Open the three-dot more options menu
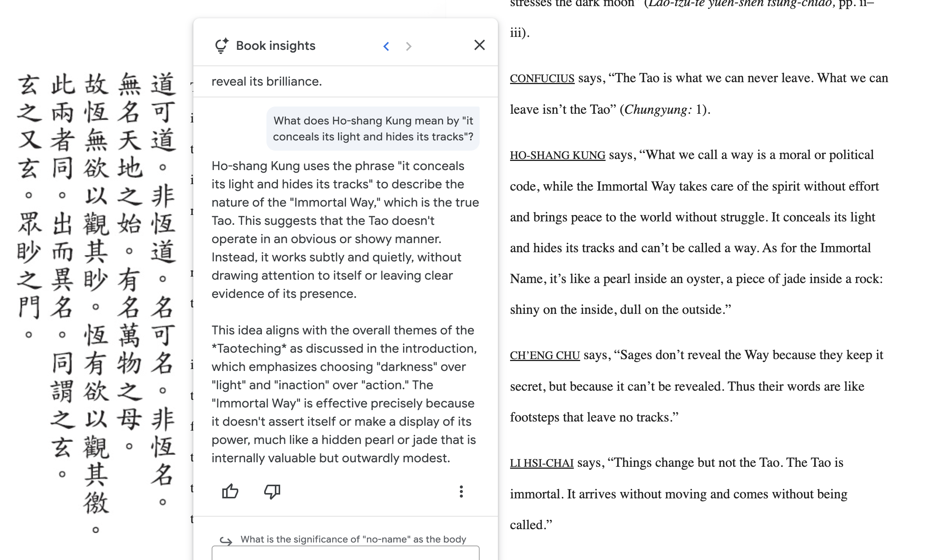The width and height of the screenshot is (925, 560). point(461,492)
